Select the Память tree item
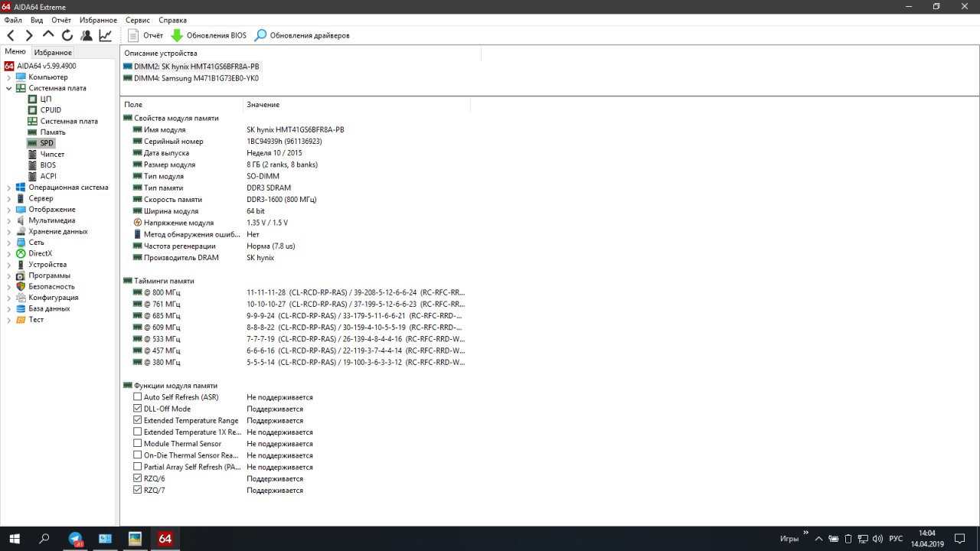The width and height of the screenshot is (980, 551). tap(53, 132)
